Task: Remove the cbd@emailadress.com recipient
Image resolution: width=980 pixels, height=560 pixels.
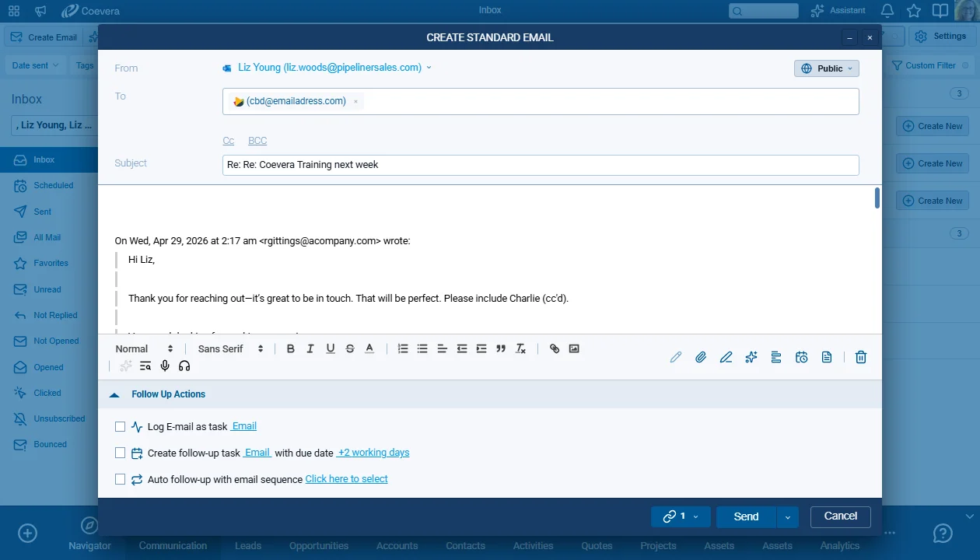Action: [x=355, y=101]
